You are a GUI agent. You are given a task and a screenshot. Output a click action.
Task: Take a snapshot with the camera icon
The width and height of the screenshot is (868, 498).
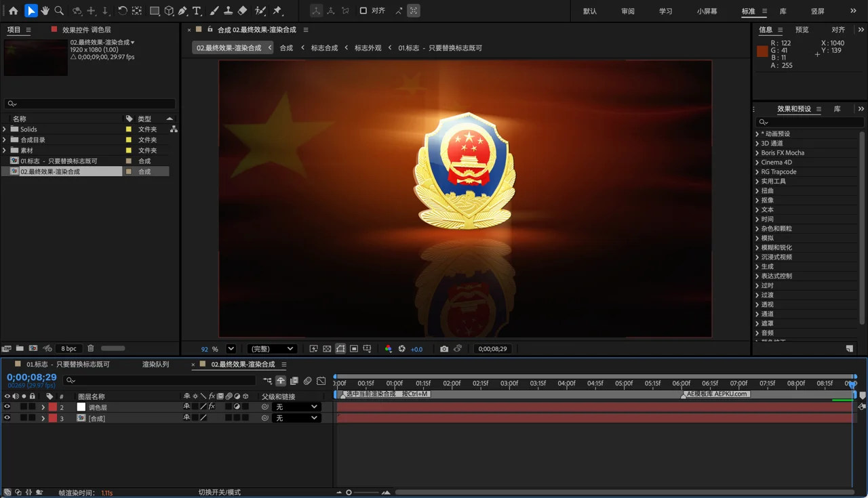coord(444,349)
